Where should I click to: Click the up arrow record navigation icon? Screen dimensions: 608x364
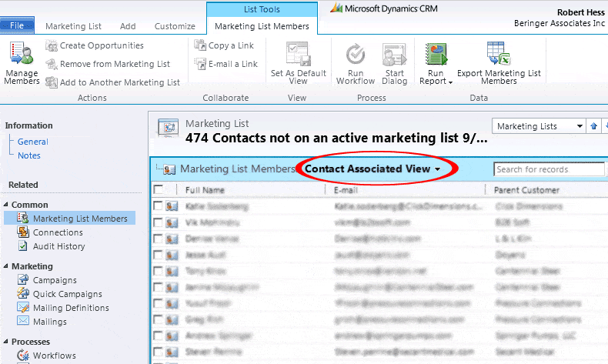pyautogui.click(x=593, y=126)
